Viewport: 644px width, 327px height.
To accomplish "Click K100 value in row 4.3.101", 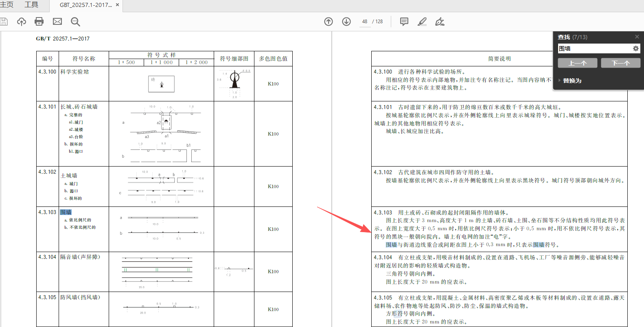I will pyautogui.click(x=273, y=134).
